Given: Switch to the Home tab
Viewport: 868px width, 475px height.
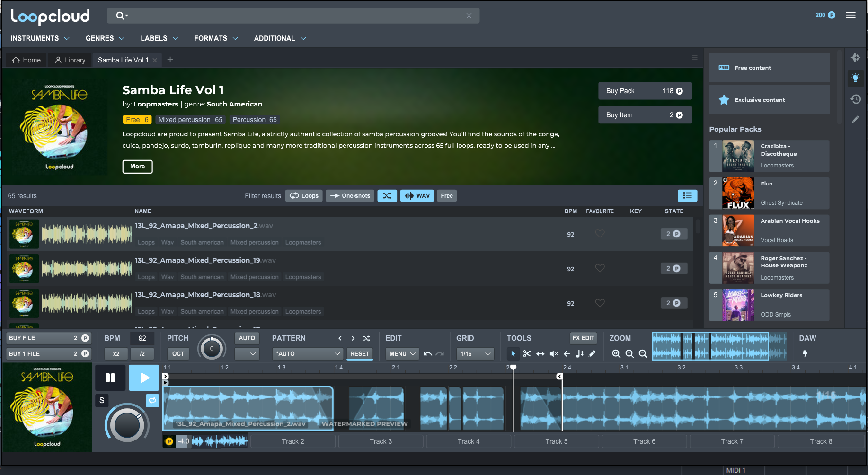Looking at the screenshot, I should click(27, 60).
